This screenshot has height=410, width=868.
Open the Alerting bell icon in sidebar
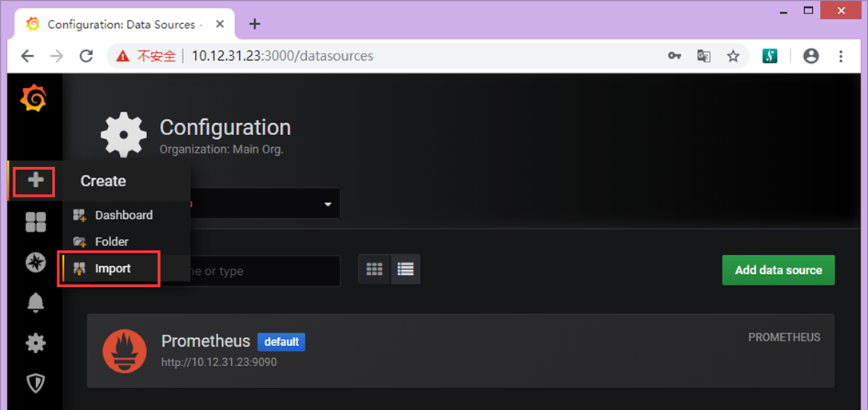click(36, 303)
